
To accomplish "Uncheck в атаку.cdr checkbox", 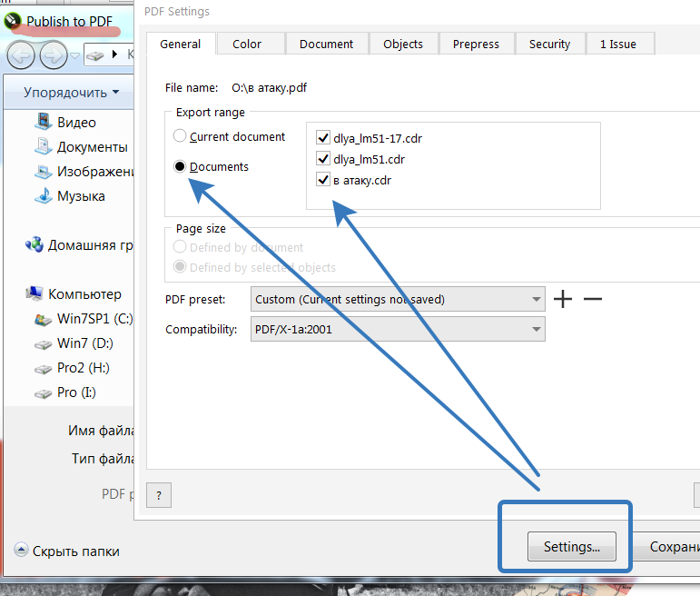I will coord(323,180).
